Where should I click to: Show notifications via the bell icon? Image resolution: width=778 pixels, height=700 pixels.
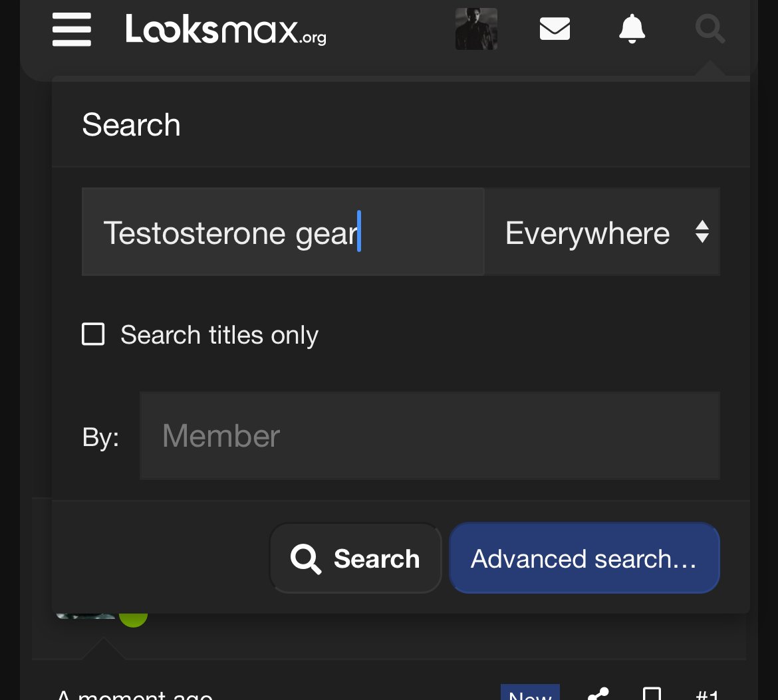point(632,29)
